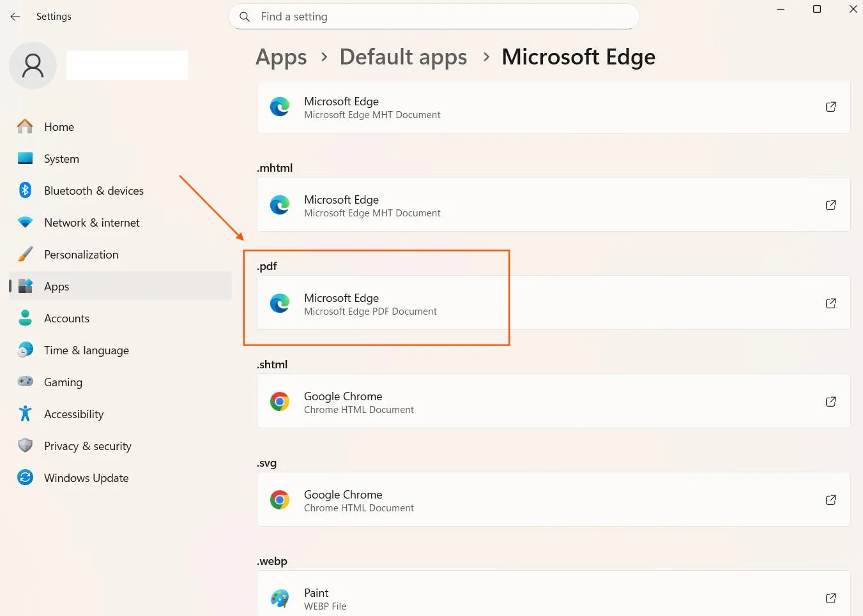Click the user profile avatar
Viewport: 863px width, 616px height.
pos(33,66)
